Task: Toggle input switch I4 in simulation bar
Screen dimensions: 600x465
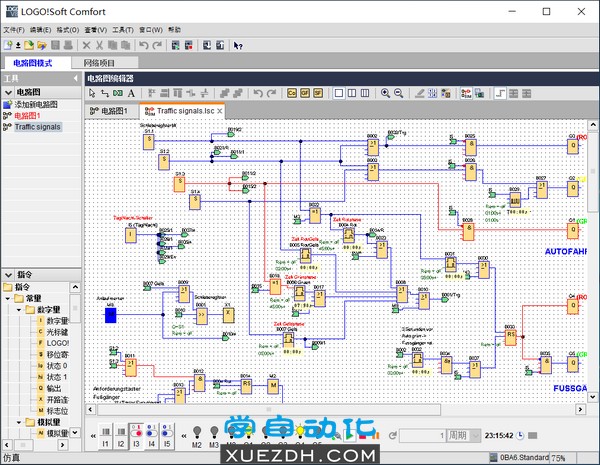Action: click(x=152, y=436)
